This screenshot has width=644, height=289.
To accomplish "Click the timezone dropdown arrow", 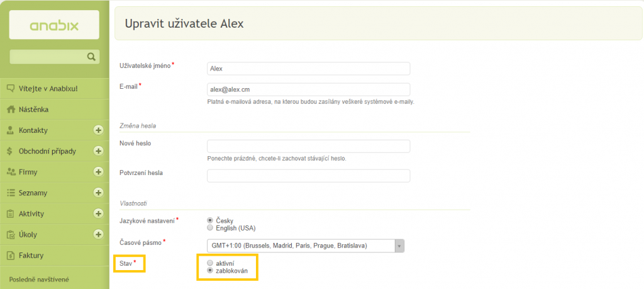I will click(x=399, y=246).
